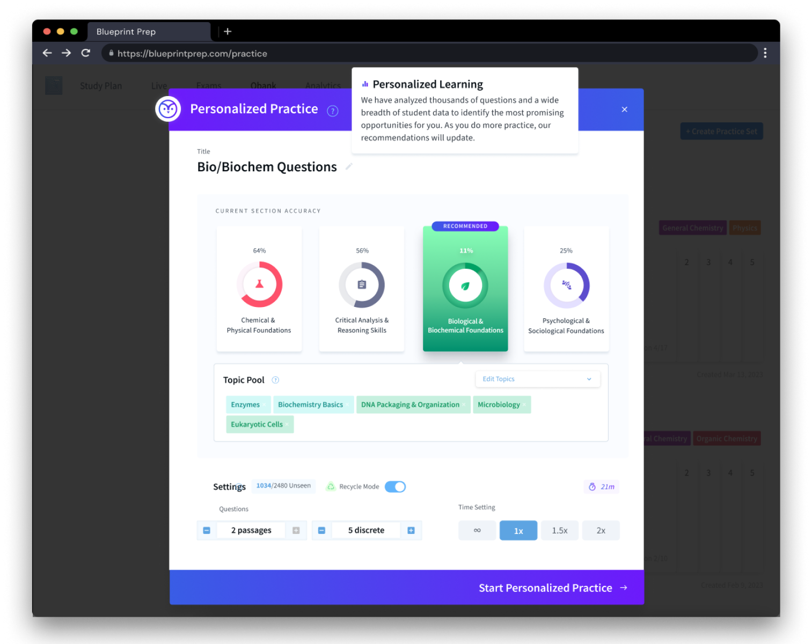Open a new browser tab

pos(228,32)
